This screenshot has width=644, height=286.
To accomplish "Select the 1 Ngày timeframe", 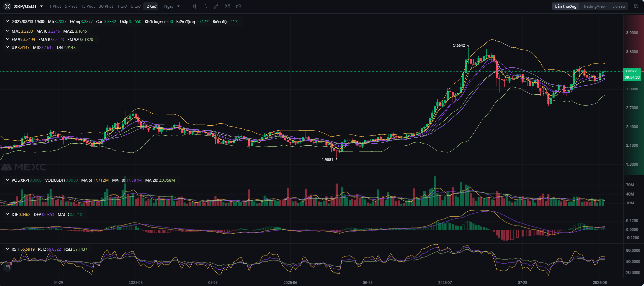I will [x=167, y=6].
